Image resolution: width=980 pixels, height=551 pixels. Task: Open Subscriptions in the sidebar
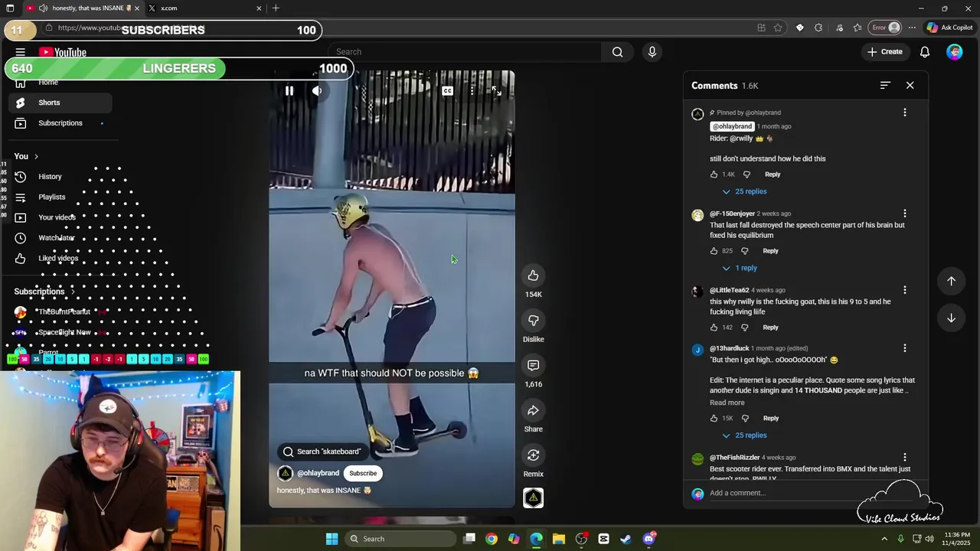60,123
